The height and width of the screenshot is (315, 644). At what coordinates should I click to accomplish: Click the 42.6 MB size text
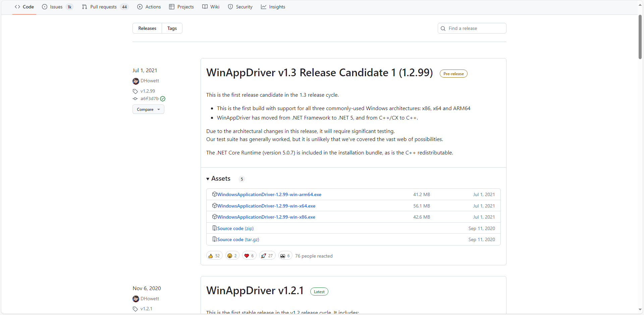[x=422, y=217]
